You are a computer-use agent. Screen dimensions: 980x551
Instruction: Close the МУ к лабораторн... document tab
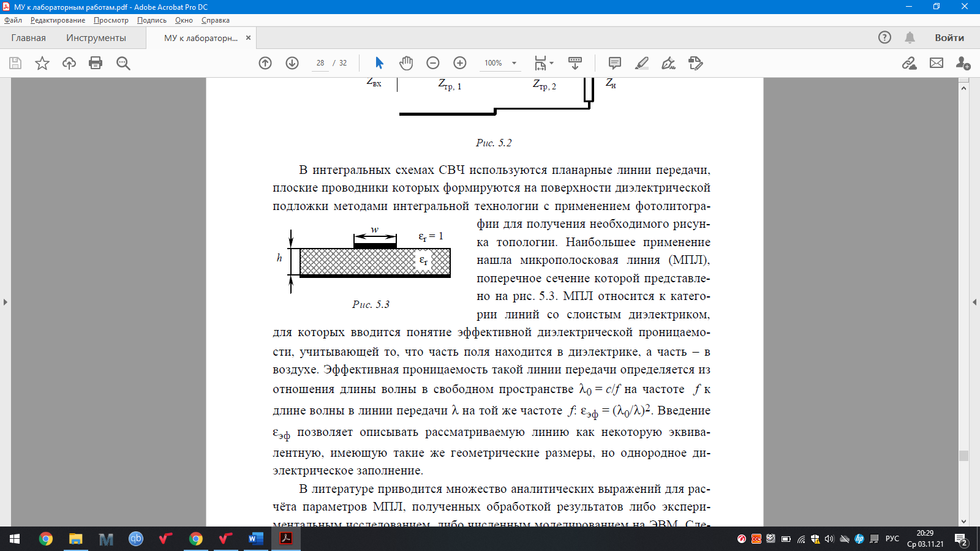click(x=248, y=38)
